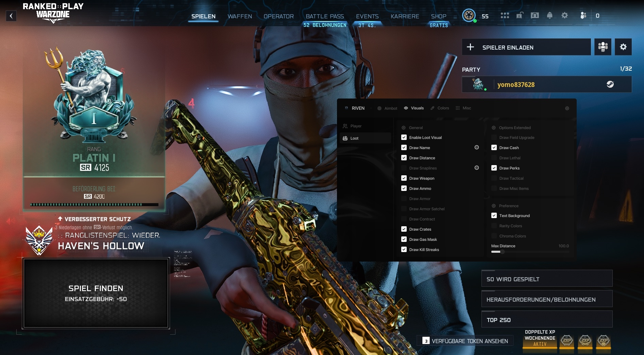Toggle the Draw Gas Mask checkbox
The image size is (644, 355).
(404, 239)
